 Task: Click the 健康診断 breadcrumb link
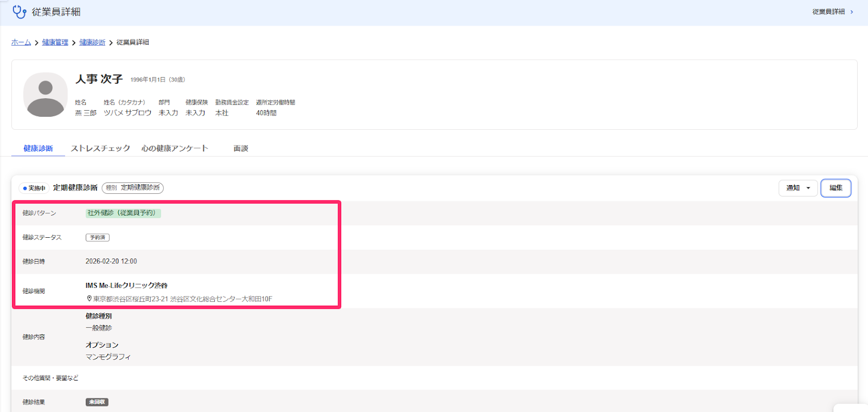pyautogui.click(x=92, y=42)
